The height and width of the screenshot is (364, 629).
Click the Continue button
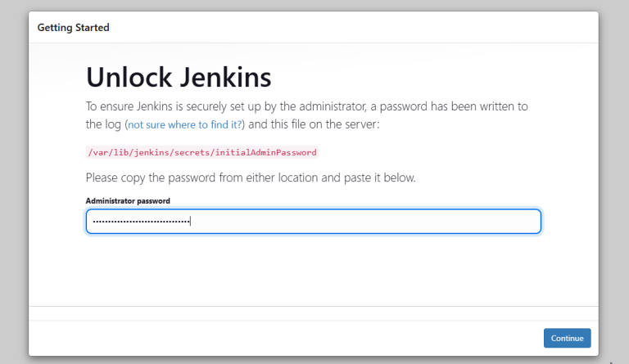coord(567,338)
